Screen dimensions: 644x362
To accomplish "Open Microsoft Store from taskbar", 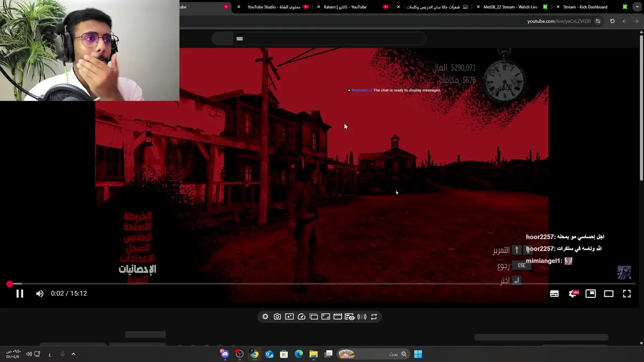I will point(284,354).
